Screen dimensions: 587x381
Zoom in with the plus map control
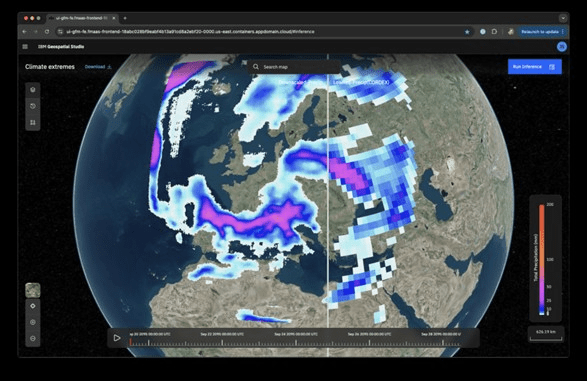pyautogui.click(x=33, y=322)
